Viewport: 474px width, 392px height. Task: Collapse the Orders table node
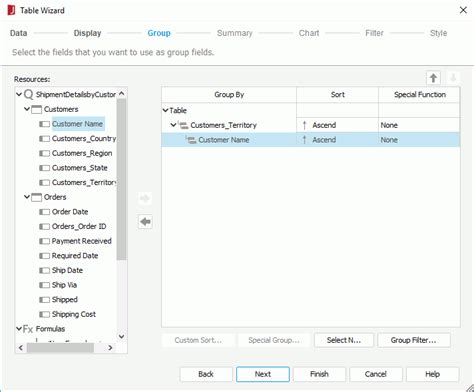27,197
